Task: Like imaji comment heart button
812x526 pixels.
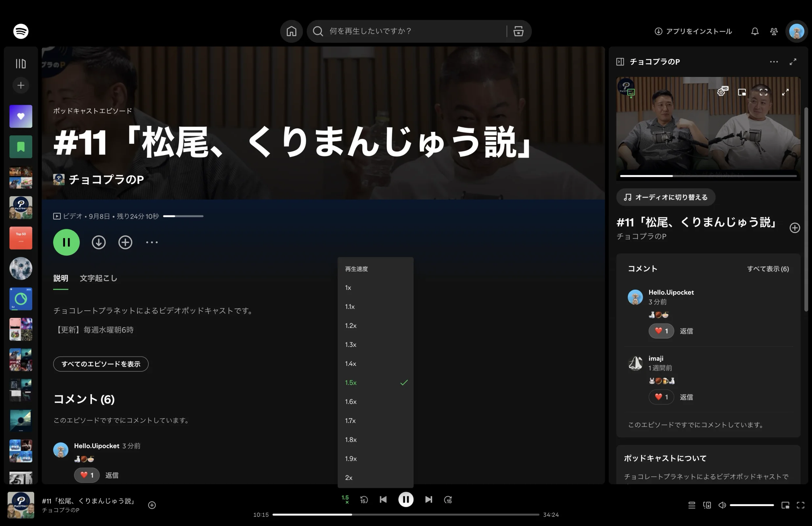Action: [x=661, y=397]
